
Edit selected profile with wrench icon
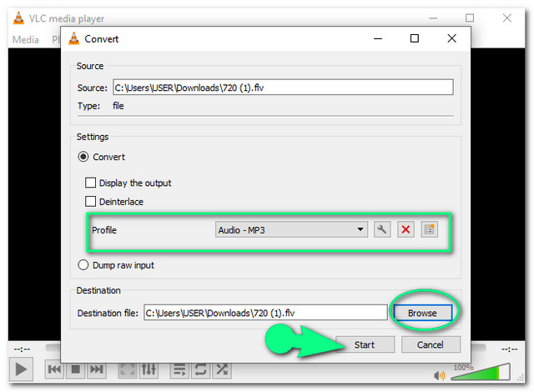382,229
